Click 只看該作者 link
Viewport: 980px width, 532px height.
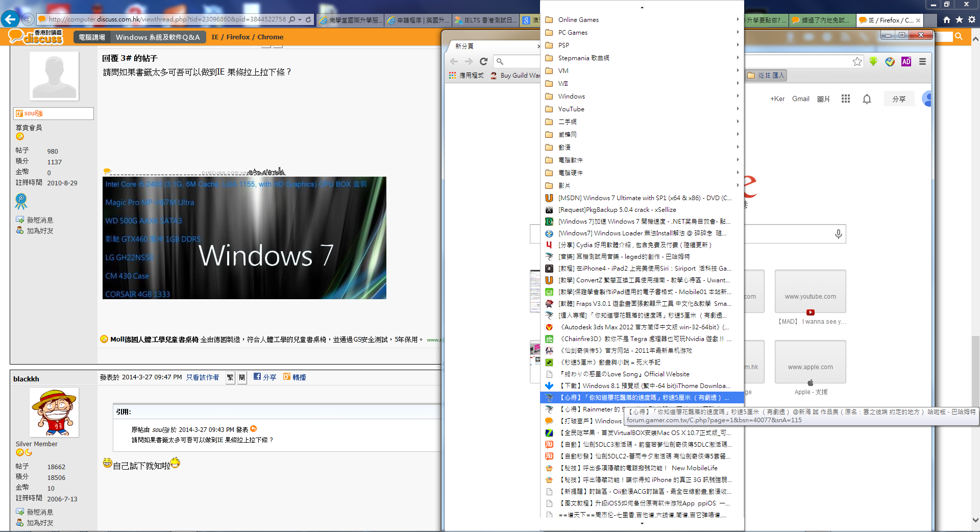tap(202, 377)
